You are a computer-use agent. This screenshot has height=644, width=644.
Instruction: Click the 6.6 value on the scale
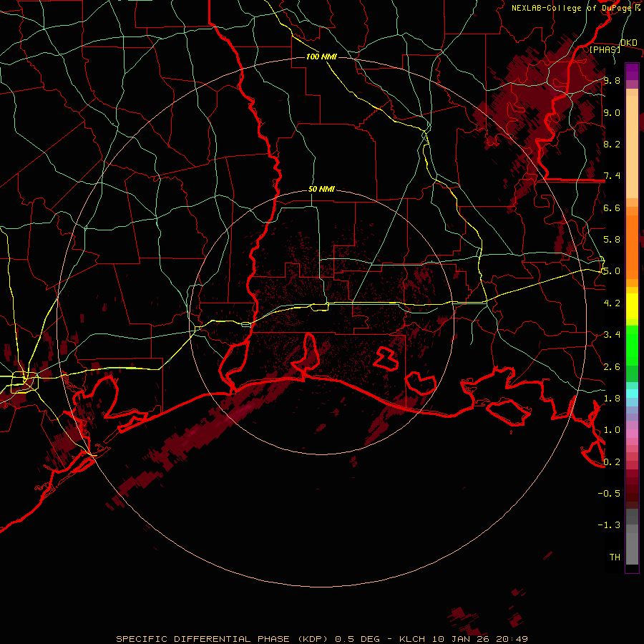[x=612, y=208]
